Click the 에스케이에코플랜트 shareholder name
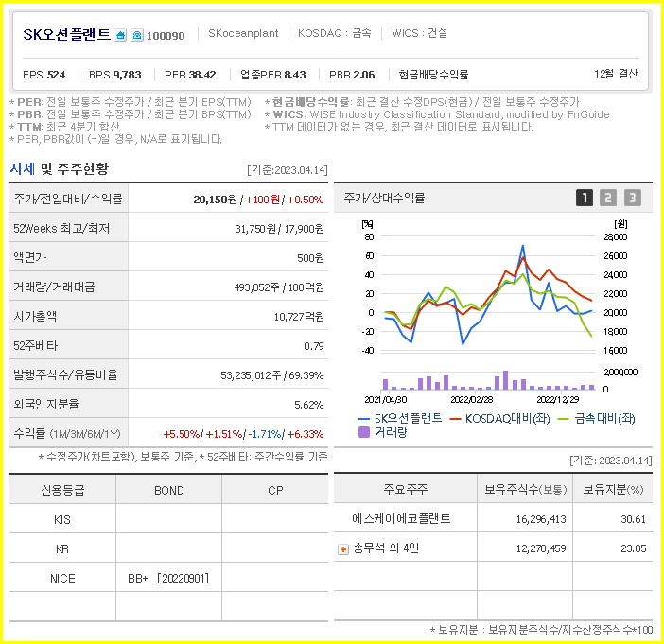 point(401,518)
